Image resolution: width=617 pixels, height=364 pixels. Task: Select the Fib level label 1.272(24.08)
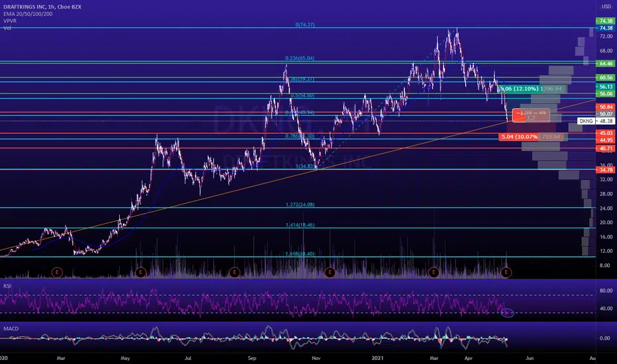point(301,205)
